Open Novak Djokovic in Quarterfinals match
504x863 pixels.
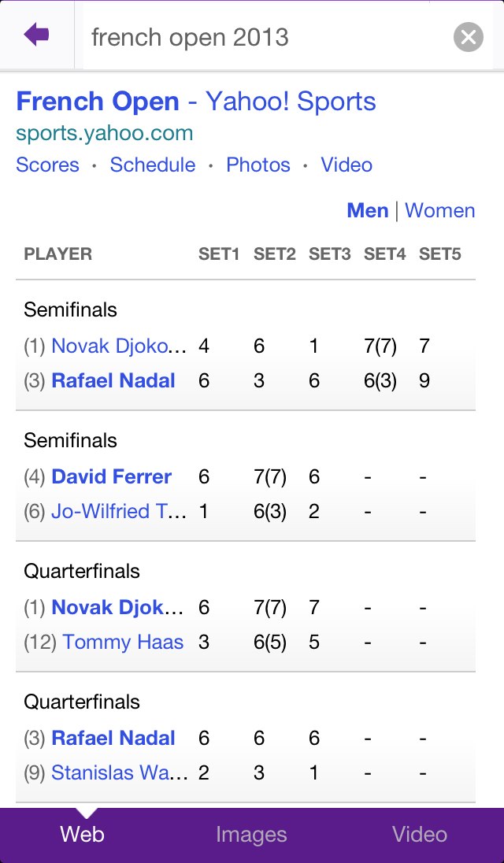[x=119, y=607]
